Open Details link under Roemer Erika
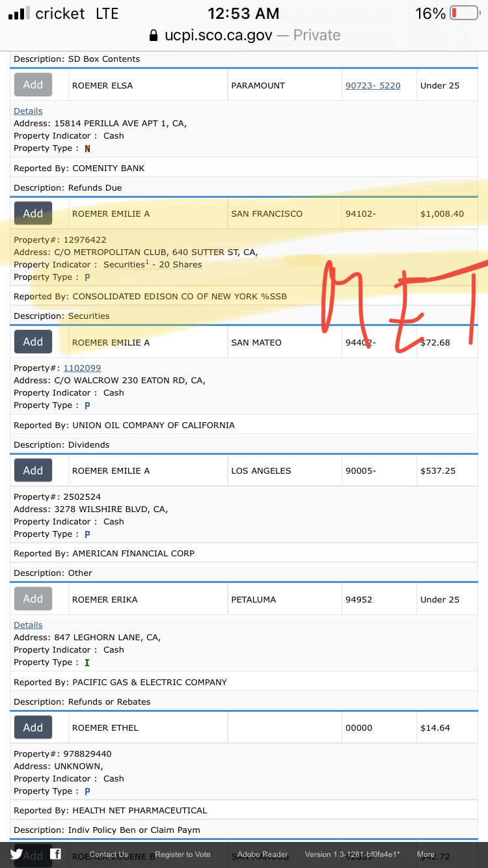This screenshot has width=488, height=868. (x=28, y=625)
